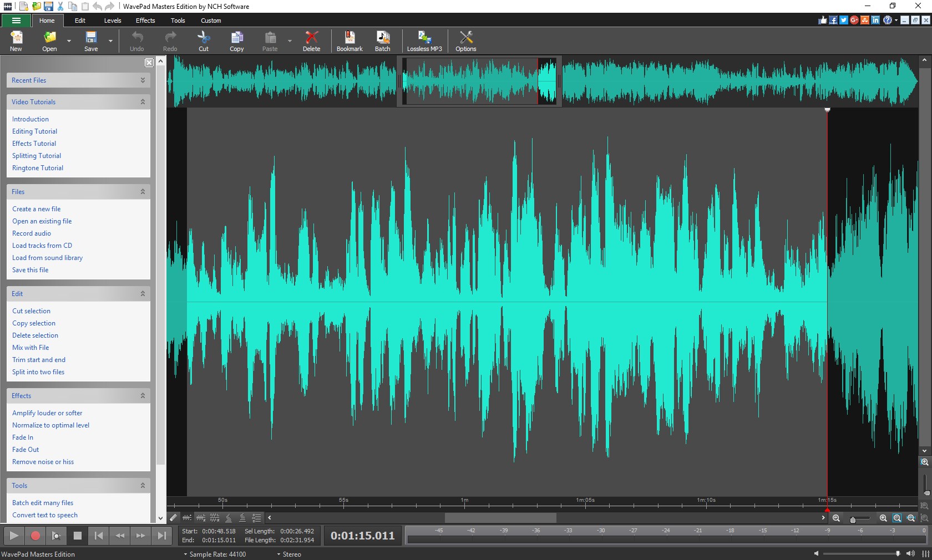
Task: Create a New file from the toolbar
Action: click(x=16, y=41)
